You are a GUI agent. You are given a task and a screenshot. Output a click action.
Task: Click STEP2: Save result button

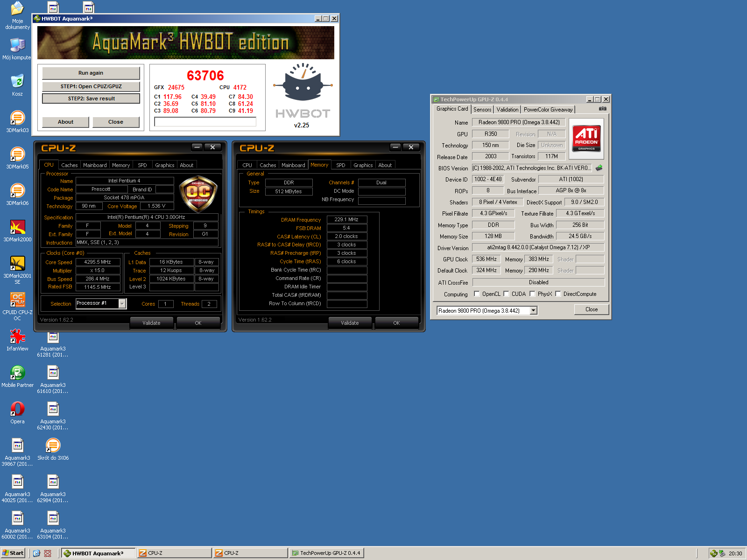pyautogui.click(x=91, y=98)
